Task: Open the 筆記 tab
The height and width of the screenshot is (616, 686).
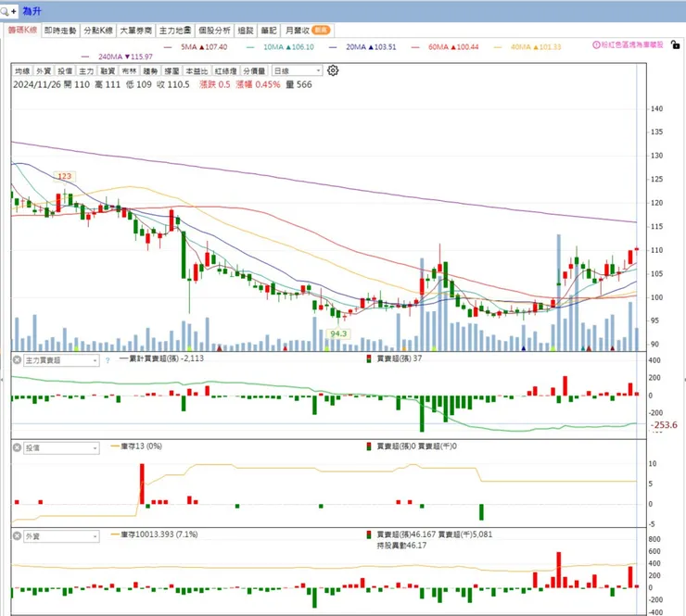Action: click(269, 31)
